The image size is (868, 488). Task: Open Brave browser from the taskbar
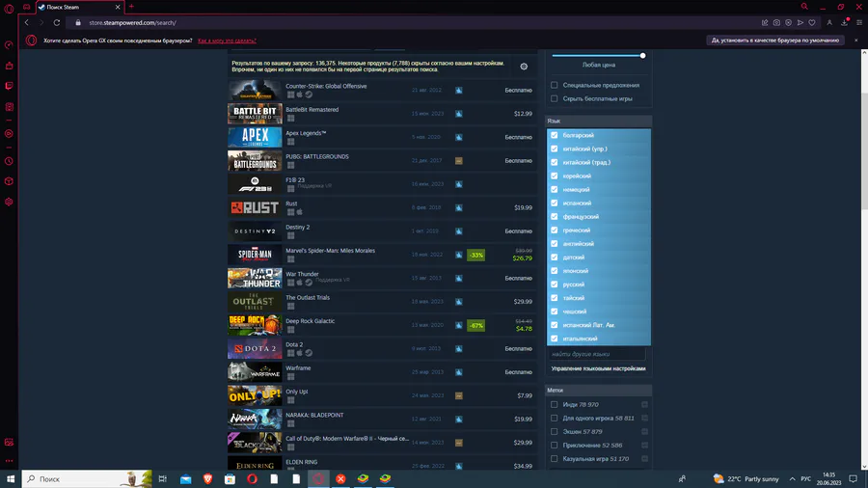click(x=207, y=478)
